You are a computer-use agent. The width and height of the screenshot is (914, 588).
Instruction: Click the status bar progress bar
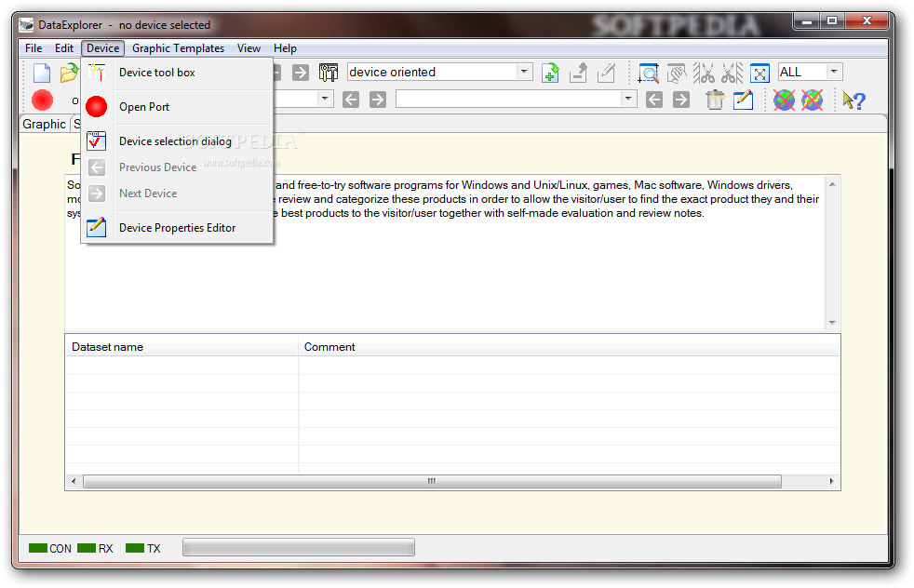[x=299, y=547]
